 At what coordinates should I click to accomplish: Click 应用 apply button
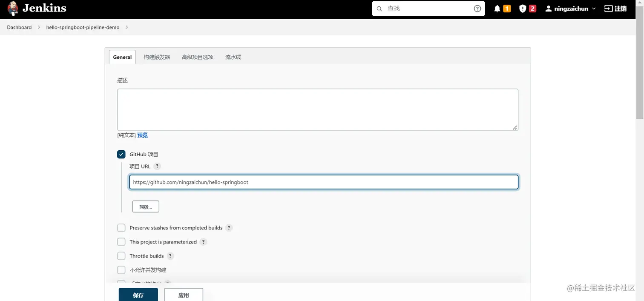click(x=184, y=295)
